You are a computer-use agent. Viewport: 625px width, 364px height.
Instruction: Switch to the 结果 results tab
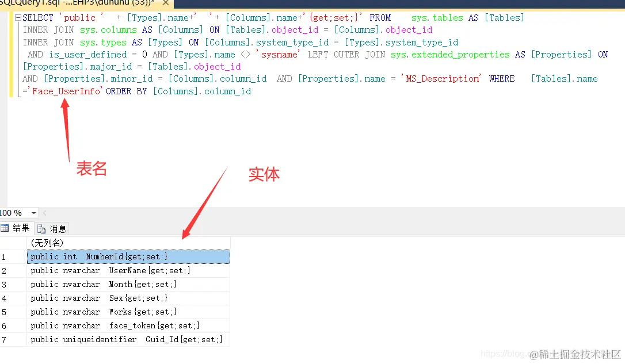(16, 228)
